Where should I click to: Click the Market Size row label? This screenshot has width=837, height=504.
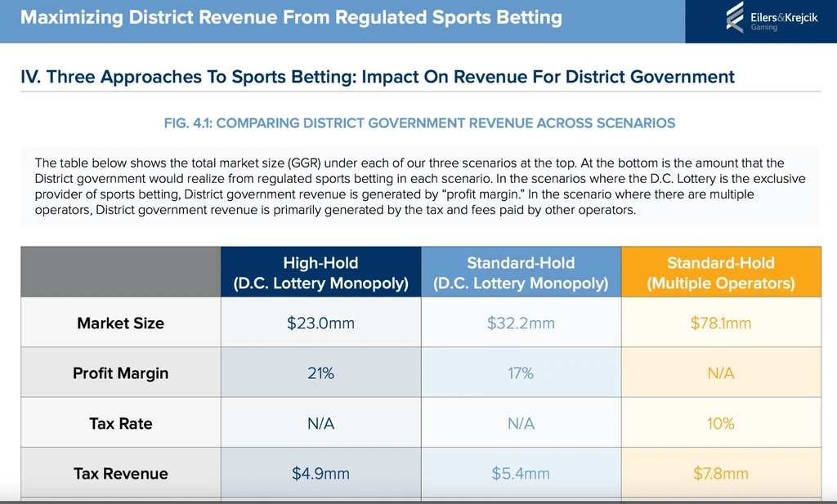[x=120, y=323]
